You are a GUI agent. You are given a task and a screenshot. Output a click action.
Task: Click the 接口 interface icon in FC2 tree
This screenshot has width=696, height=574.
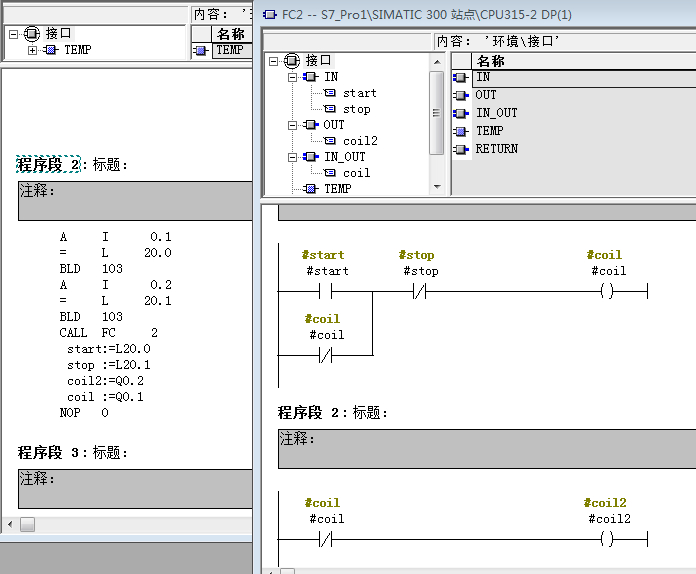[292, 60]
